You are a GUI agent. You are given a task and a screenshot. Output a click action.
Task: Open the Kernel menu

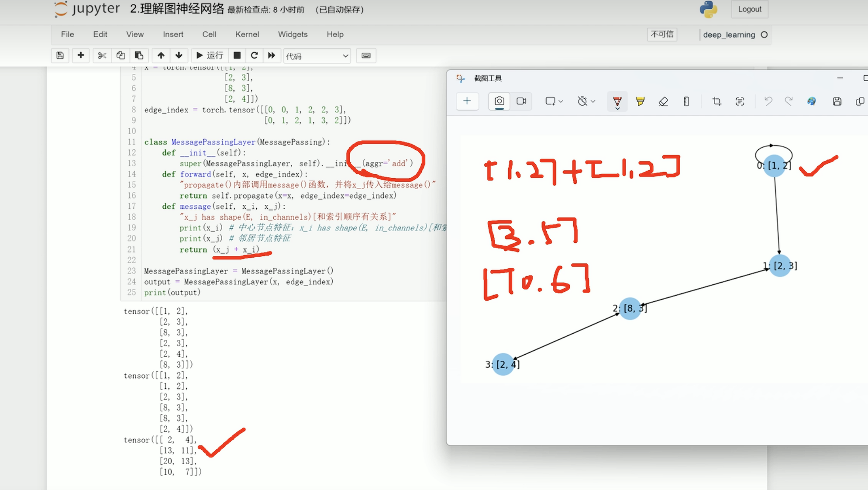[x=247, y=34]
